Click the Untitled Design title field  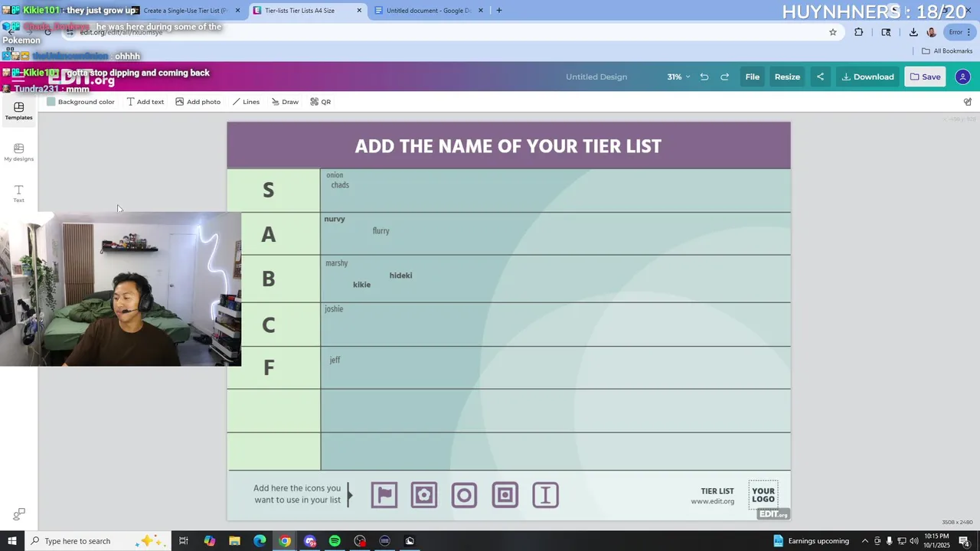click(596, 77)
